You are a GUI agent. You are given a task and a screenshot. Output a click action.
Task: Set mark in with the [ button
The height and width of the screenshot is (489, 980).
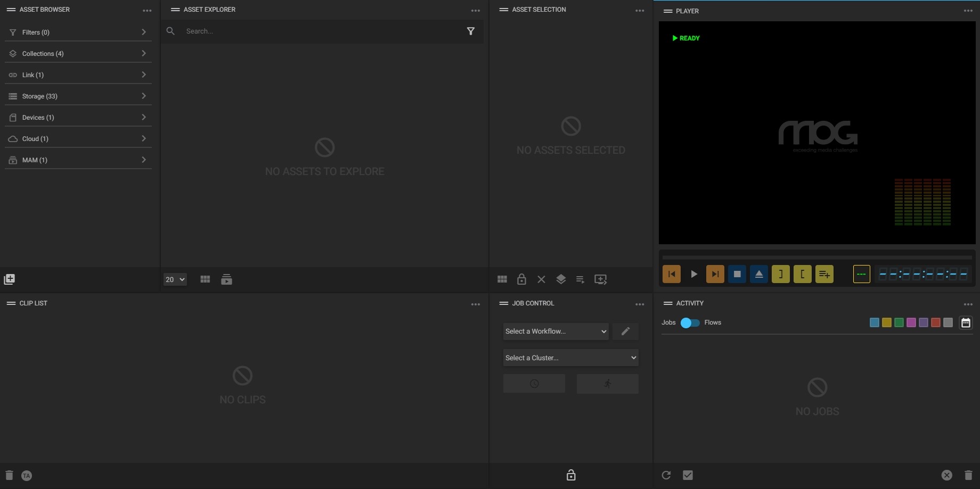tap(803, 274)
